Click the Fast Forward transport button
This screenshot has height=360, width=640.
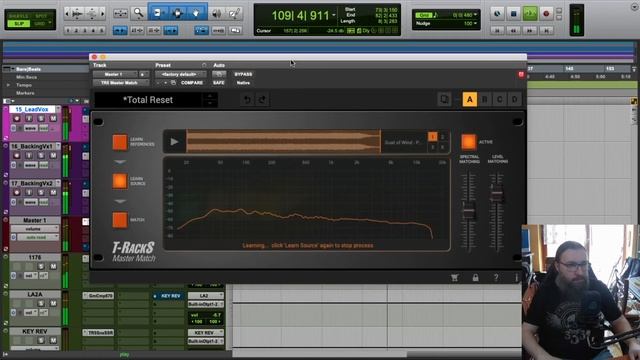tap(530, 30)
